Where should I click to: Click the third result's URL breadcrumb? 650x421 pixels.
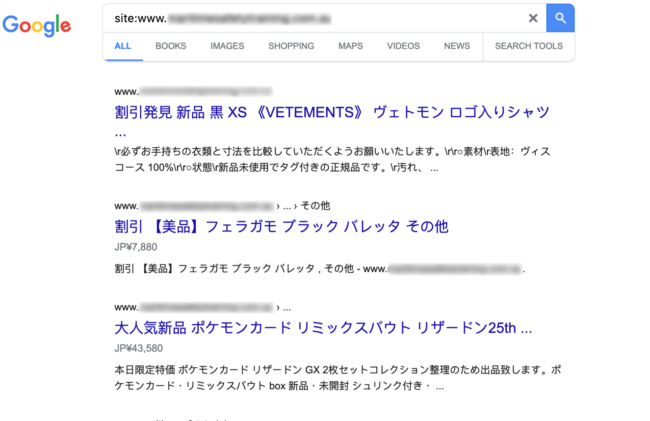coord(203,307)
